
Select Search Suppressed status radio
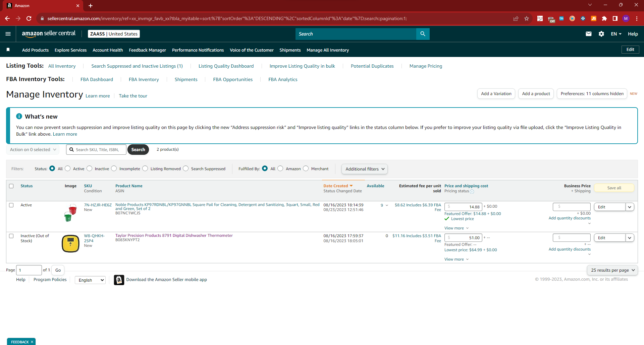186,168
